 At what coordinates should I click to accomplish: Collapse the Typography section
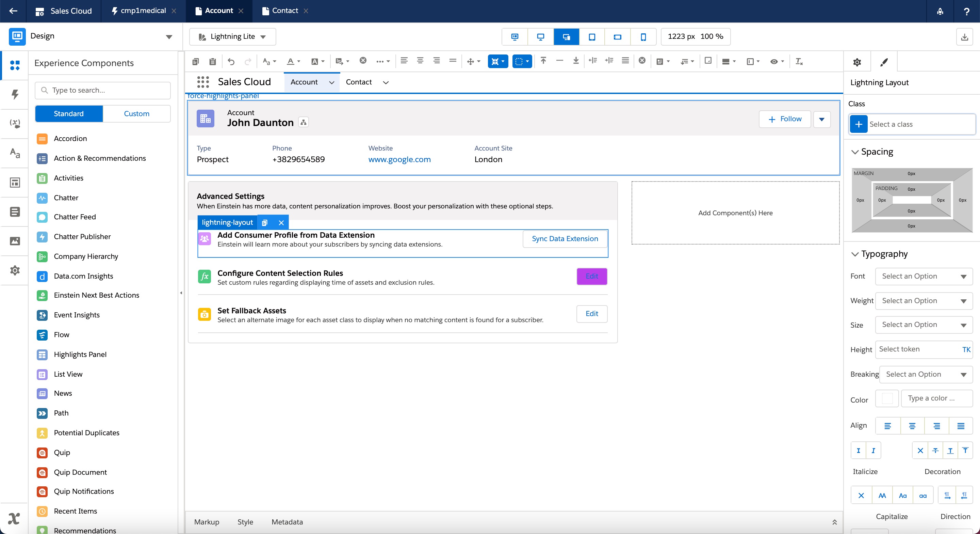[855, 254]
